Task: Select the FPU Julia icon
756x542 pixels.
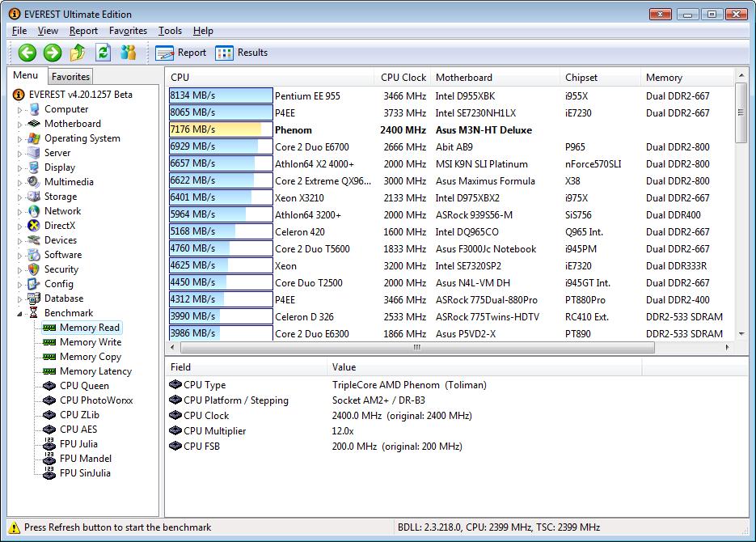Action: point(49,444)
